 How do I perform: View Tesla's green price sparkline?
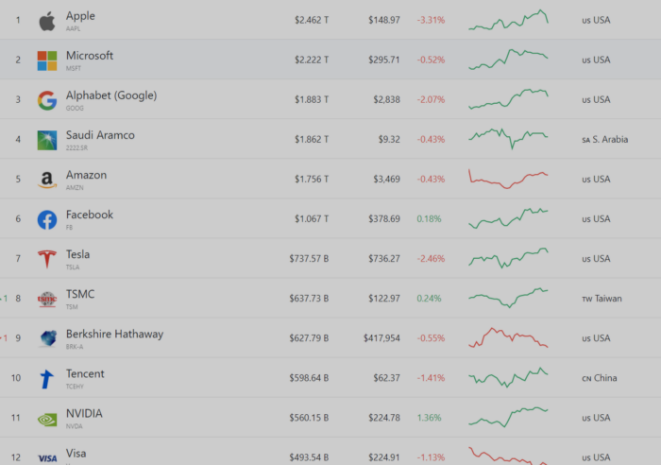pos(508,258)
